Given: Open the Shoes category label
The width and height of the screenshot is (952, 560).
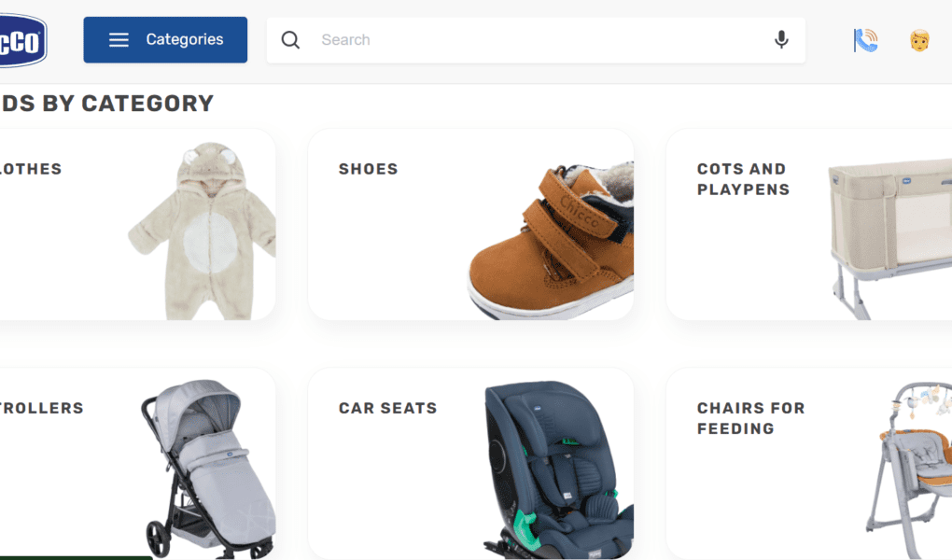Looking at the screenshot, I should [368, 169].
